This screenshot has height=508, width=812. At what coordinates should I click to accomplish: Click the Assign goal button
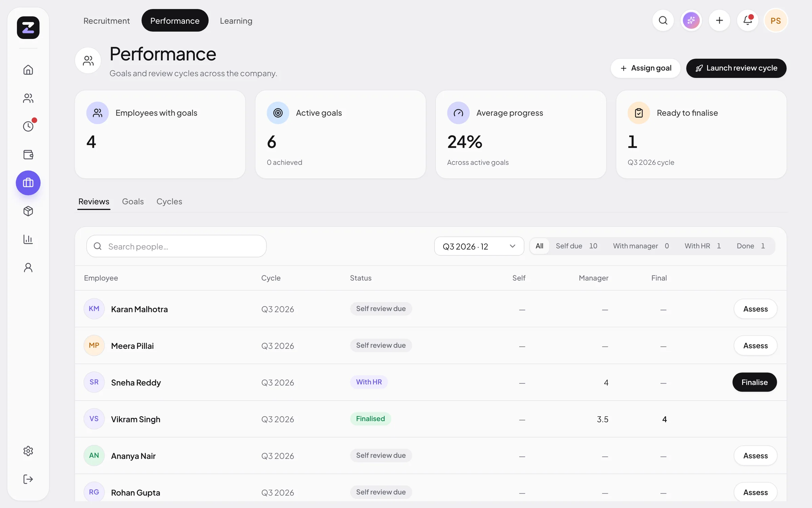646,68
